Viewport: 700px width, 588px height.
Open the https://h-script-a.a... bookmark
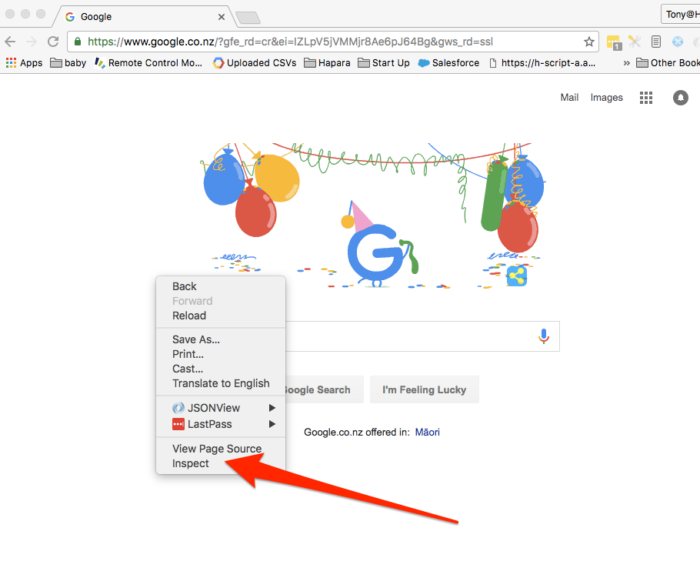542,63
